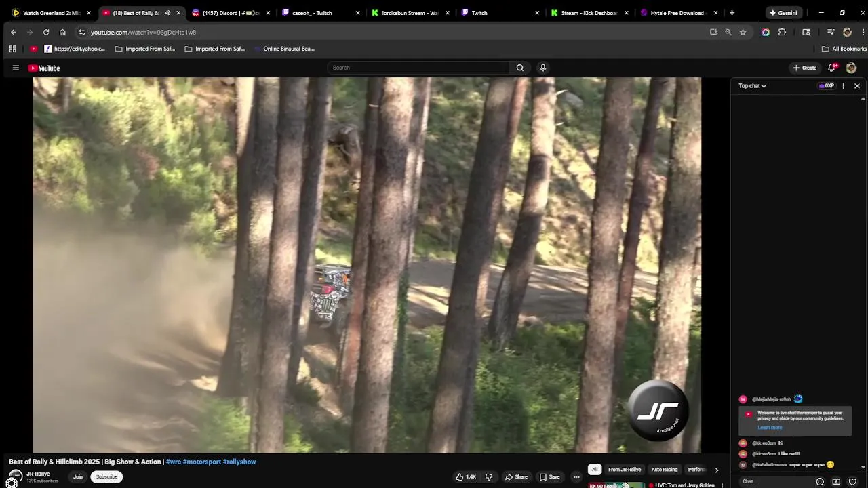
Task: Switch to the Watch Greenland 2 tab
Action: (52, 13)
